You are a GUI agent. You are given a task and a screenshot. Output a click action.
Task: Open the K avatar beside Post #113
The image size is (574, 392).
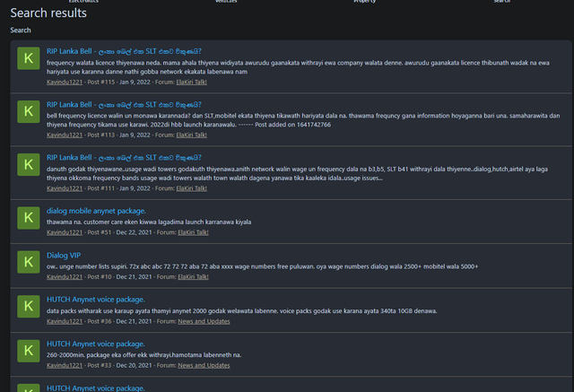[x=29, y=111]
